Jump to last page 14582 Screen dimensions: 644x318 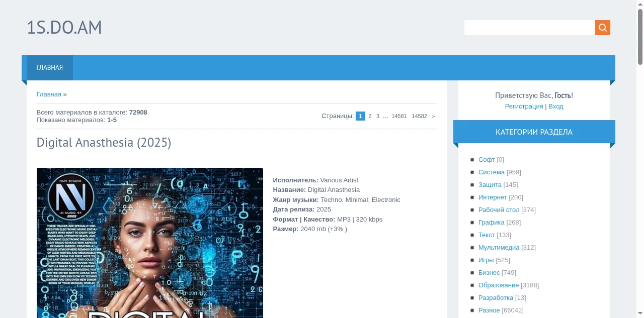[x=419, y=116]
